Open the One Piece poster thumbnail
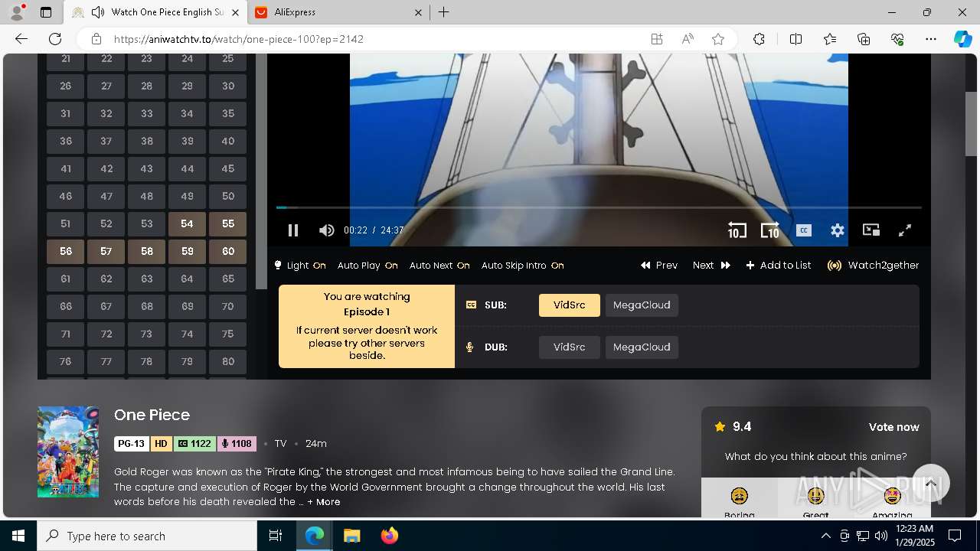The height and width of the screenshot is (551, 980). (68, 452)
